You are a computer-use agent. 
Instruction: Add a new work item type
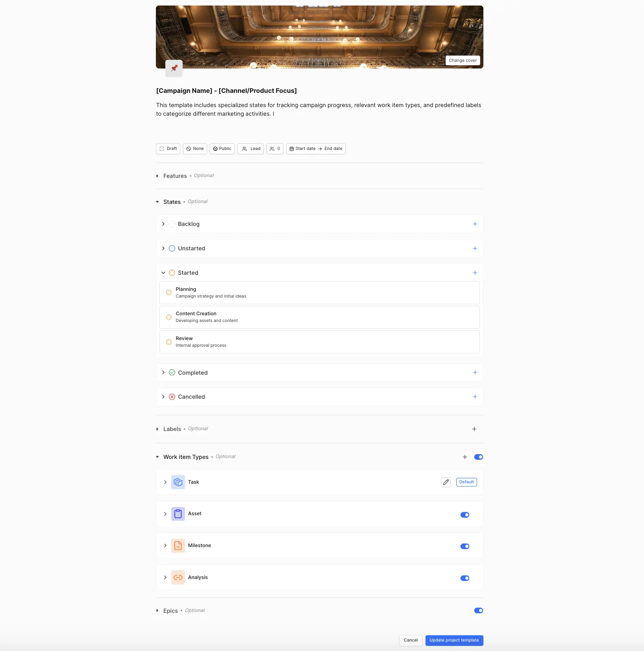[x=465, y=457]
